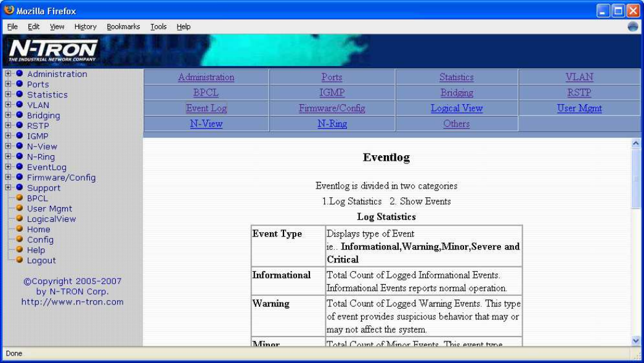Click orange bullet icon beside LogicalView
Image resolution: width=644 pixels, height=363 pixels.
(19, 218)
